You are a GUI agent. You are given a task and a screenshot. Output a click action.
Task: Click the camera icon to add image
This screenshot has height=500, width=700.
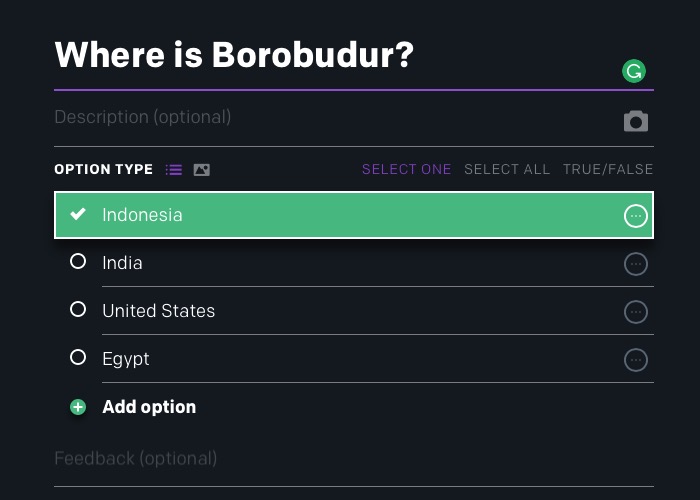636,121
